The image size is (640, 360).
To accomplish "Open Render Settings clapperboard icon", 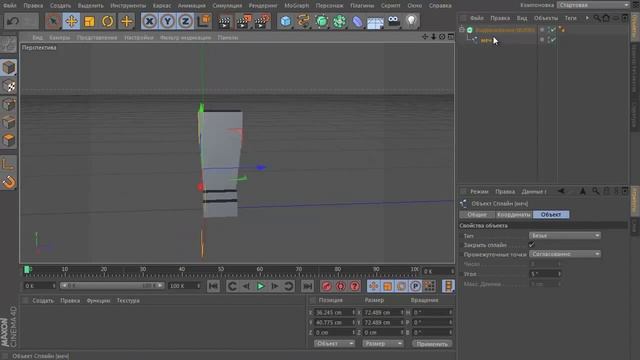I will pyautogui.click(x=262, y=21).
